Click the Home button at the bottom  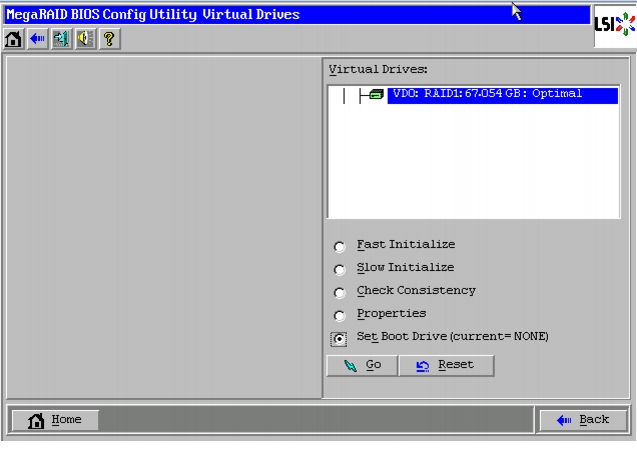tap(55, 420)
